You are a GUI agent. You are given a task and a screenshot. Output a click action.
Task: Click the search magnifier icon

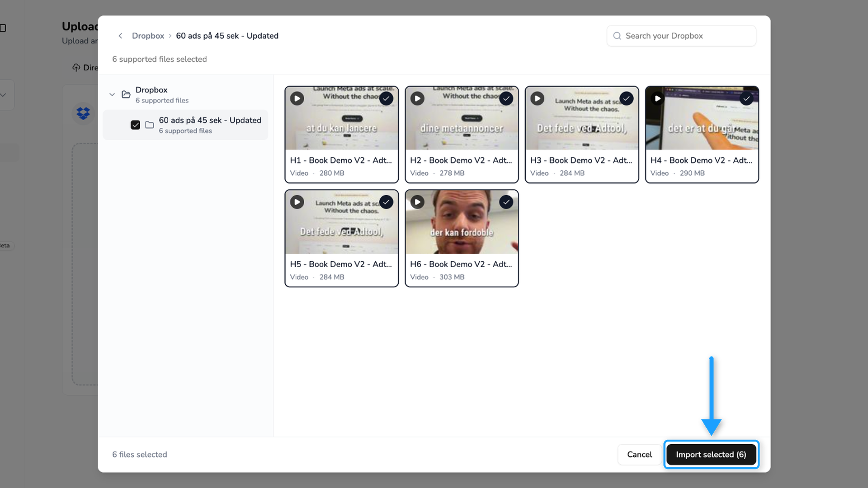click(x=617, y=36)
